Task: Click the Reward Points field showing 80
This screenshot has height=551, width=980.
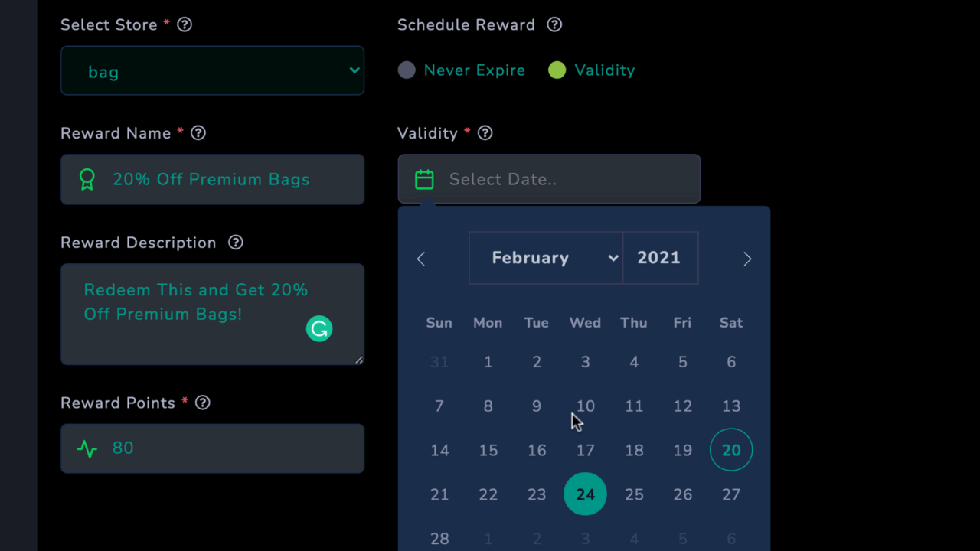Action: pyautogui.click(x=212, y=448)
